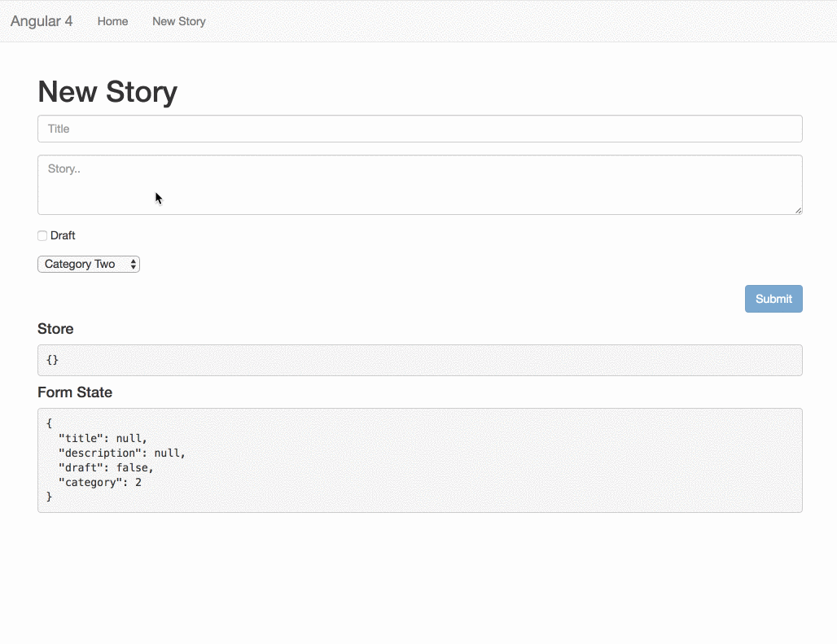Click the New Story page heading
837x644 pixels.
[x=107, y=92]
